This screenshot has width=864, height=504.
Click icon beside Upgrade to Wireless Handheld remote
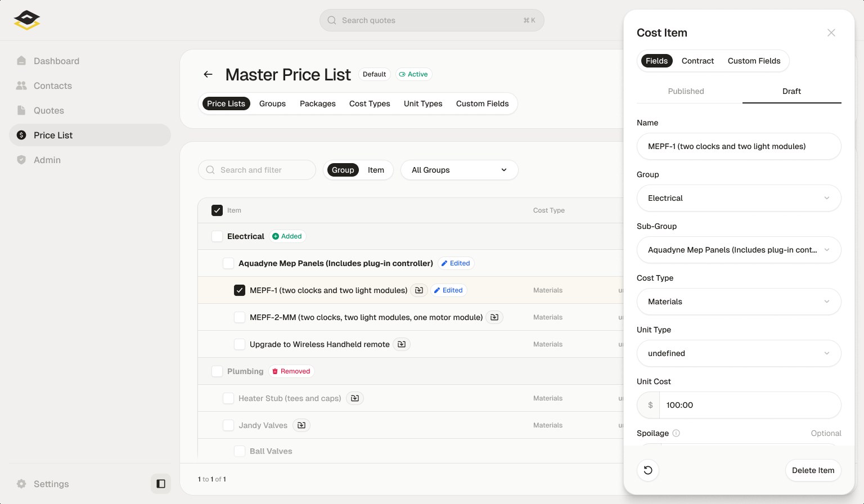pos(402,344)
